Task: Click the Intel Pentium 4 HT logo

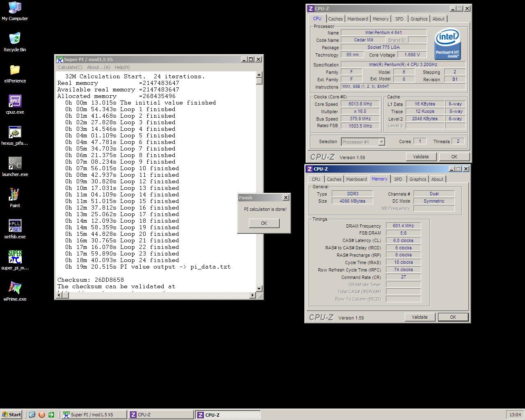Action: click(x=447, y=44)
